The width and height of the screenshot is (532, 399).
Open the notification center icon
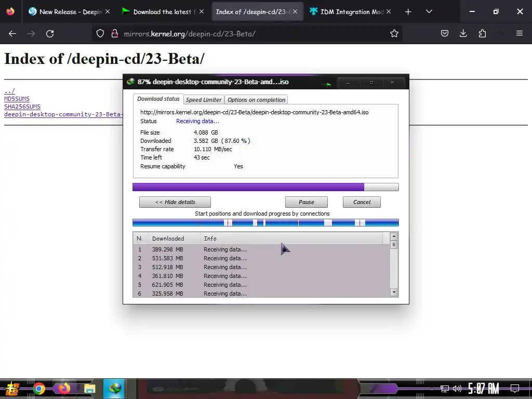(515, 389)
